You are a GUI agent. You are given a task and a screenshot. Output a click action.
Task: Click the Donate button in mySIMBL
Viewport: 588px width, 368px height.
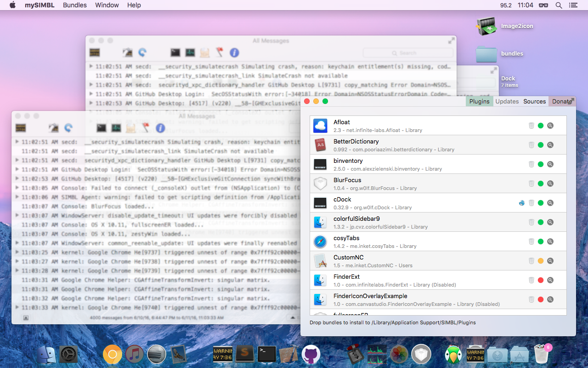[562, 101]
